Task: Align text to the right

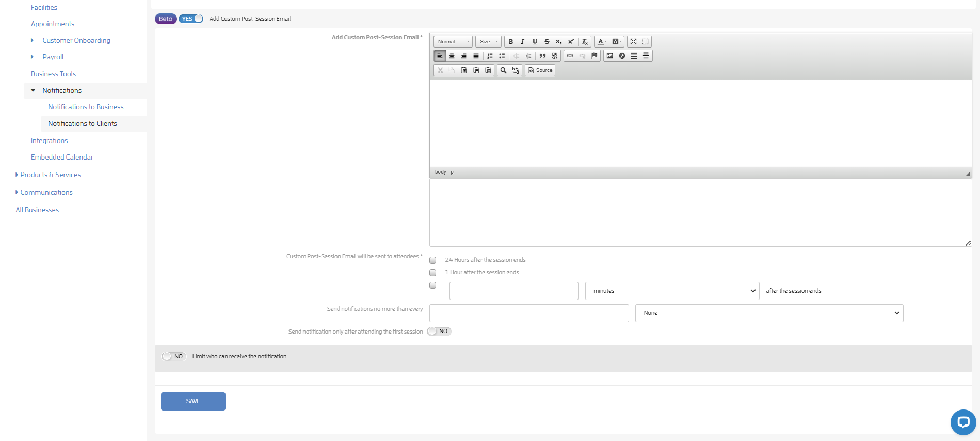Action: [x=463, y=56]
